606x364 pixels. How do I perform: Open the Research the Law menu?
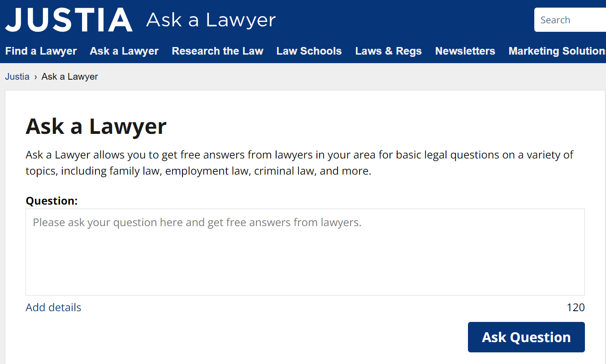pyautogui.click(x=217, y=51)
